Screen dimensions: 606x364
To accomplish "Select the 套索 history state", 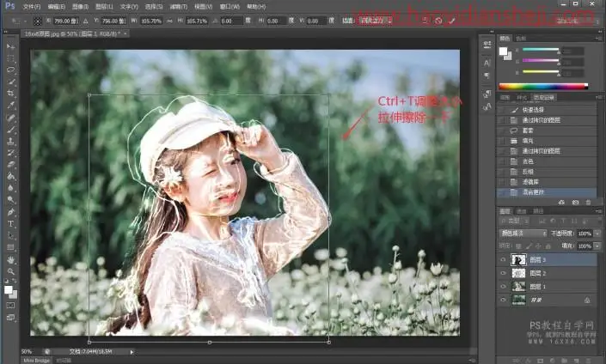I will pyautogui.click(x=547, y=130).
